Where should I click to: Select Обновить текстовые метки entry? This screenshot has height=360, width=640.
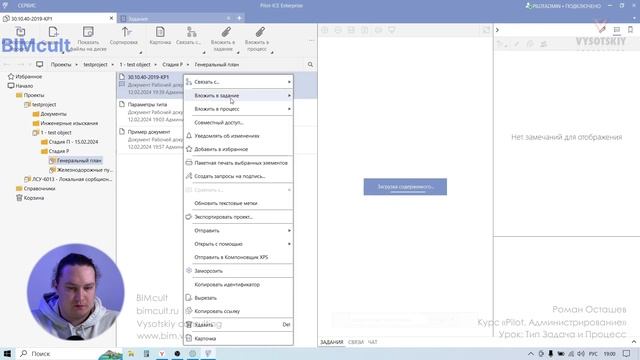238,203
